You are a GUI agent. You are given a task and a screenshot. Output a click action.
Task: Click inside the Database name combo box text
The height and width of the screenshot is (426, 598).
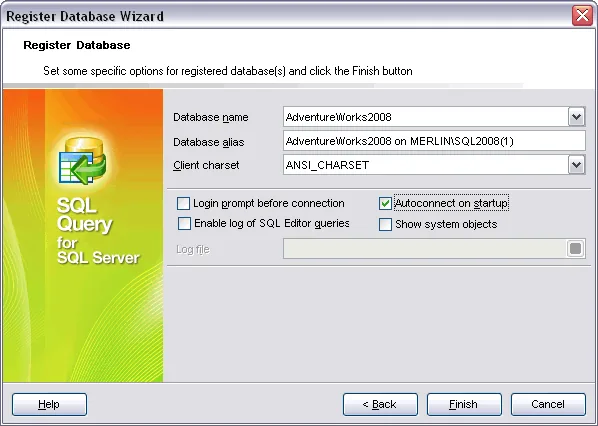426,117
